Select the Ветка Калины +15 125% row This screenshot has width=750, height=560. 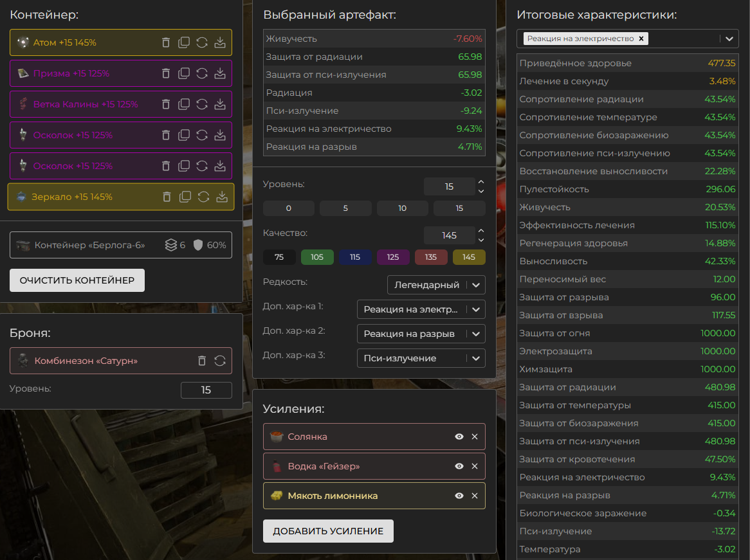tap(121, 104)
